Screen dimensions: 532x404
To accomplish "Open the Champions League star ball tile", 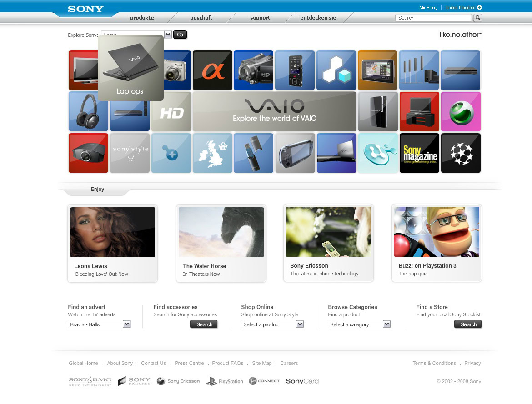I will [x=461, y=153].
